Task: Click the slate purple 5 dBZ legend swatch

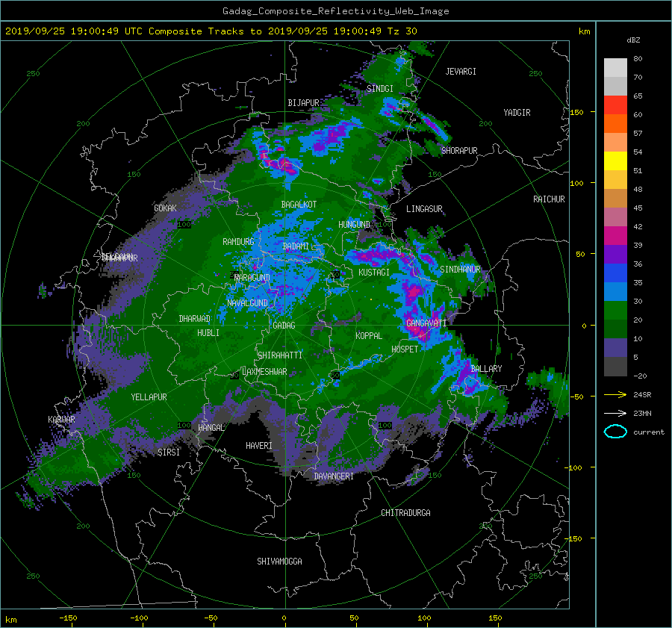Action: coord(615,347)
